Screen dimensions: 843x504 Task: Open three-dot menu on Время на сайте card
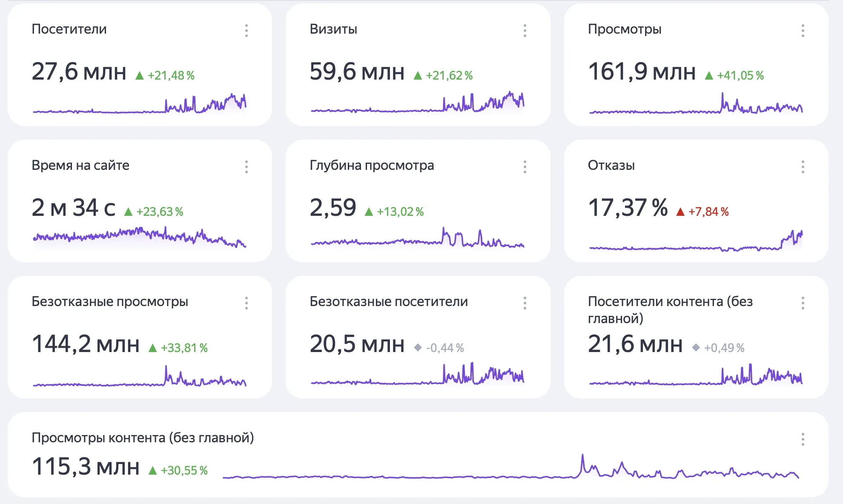(x=247, y=167)
